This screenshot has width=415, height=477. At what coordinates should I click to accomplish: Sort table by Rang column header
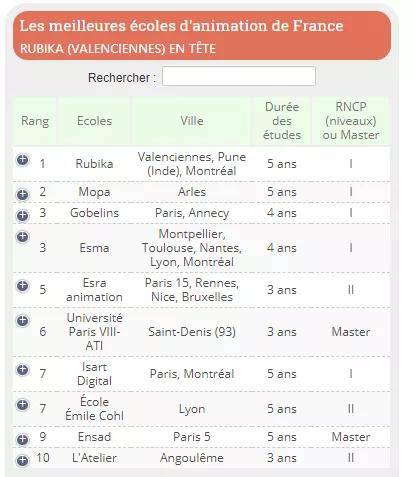click(x=35, y=121)
